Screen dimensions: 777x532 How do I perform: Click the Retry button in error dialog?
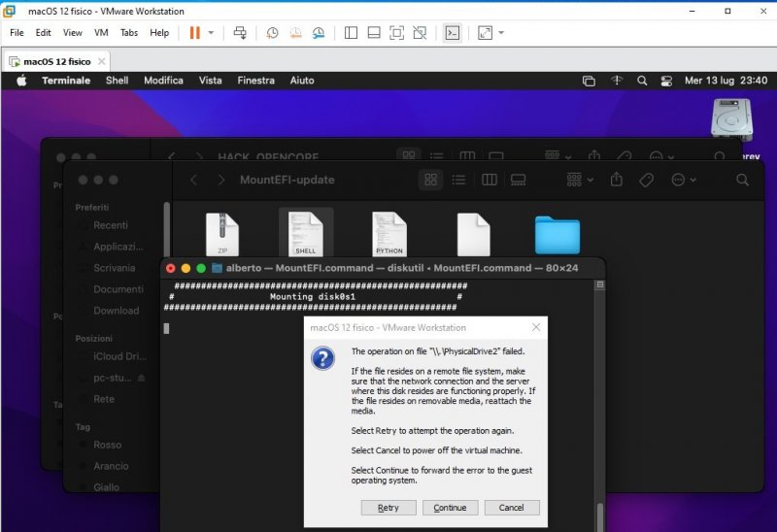388,508
